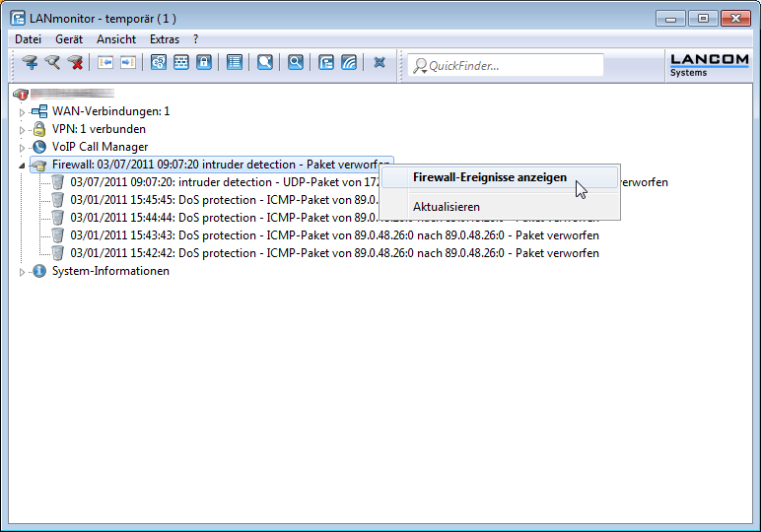761x532 pixels.
Task: Open the Gerät menu
Action: pos(69,39)
